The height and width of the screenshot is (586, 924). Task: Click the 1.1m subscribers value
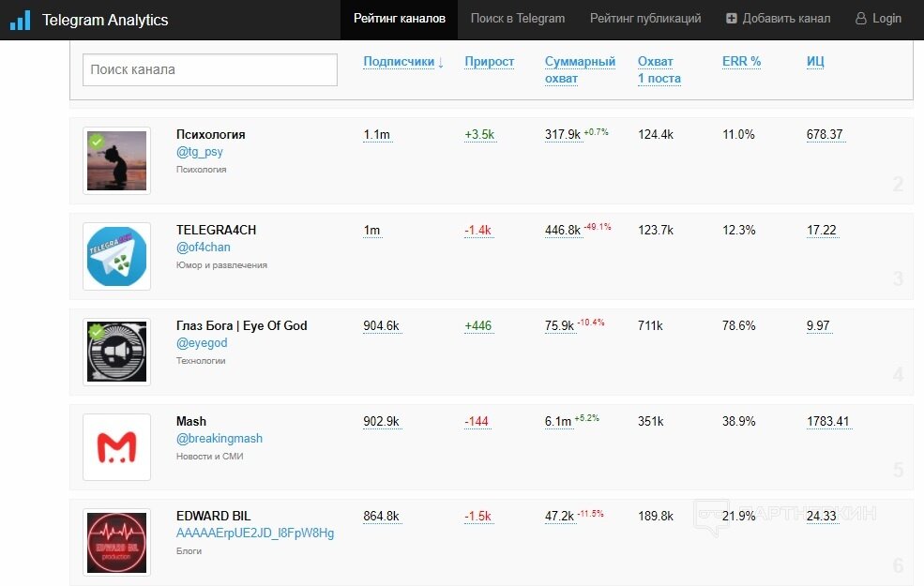[x=376, y=134]
